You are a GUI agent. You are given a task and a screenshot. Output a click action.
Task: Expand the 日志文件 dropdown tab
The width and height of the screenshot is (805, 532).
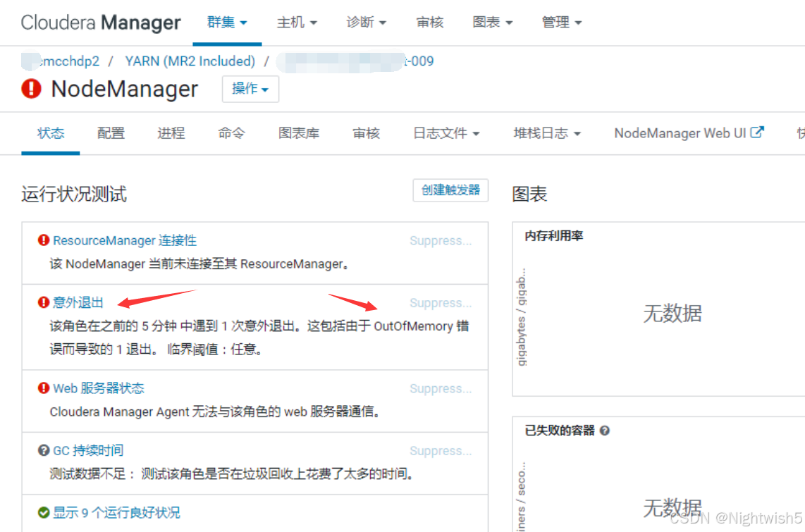pos(446,133)
